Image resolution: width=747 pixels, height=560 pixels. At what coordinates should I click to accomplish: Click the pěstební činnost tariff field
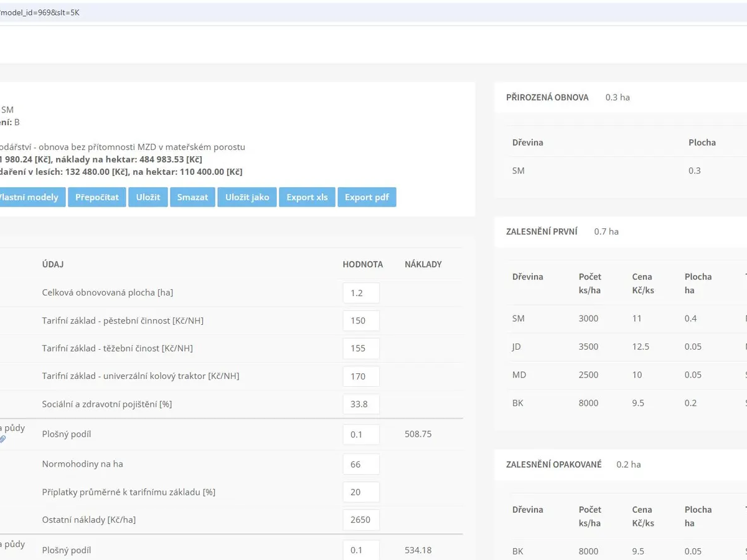361,321
